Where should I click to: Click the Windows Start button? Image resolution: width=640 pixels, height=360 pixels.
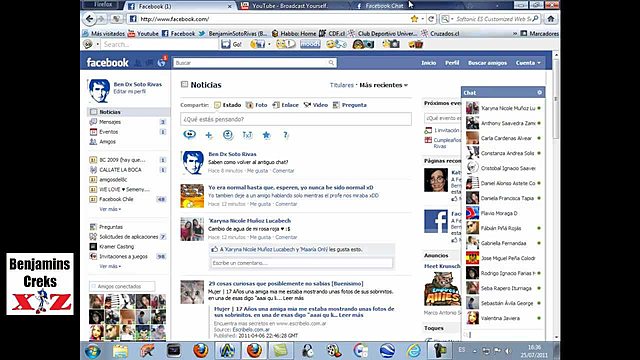click(93, 351)
